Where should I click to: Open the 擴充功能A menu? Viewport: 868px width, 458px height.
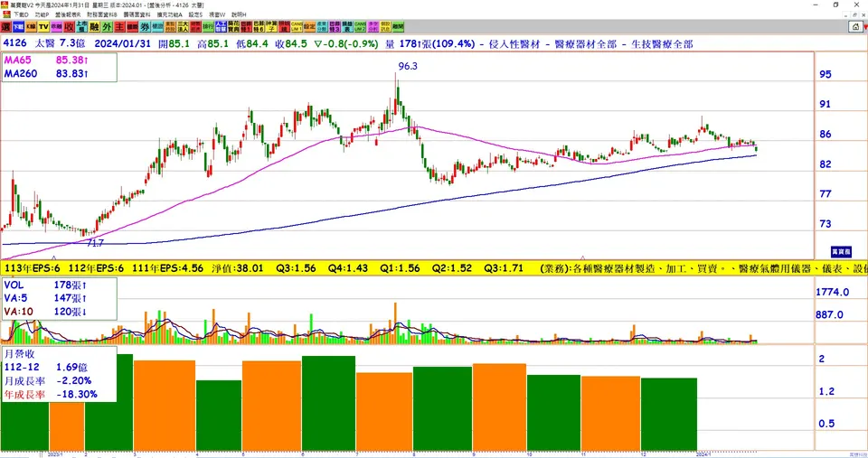169,14
